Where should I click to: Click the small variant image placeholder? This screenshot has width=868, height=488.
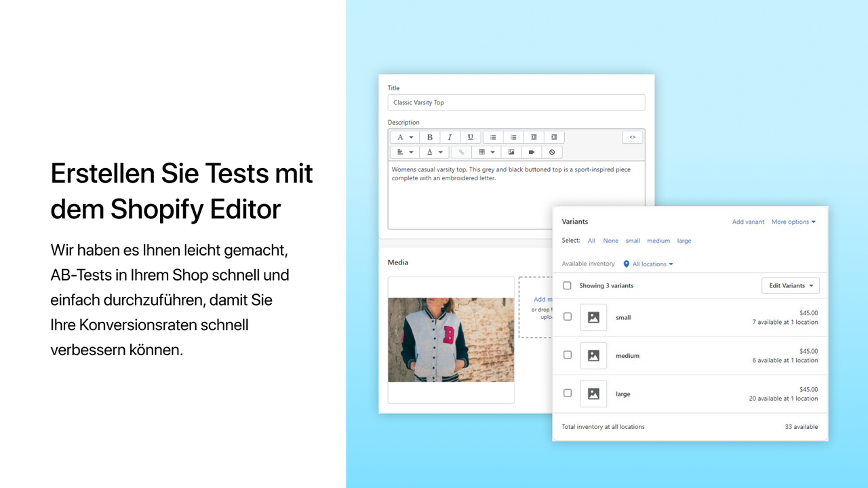click(x=593, y=317)
